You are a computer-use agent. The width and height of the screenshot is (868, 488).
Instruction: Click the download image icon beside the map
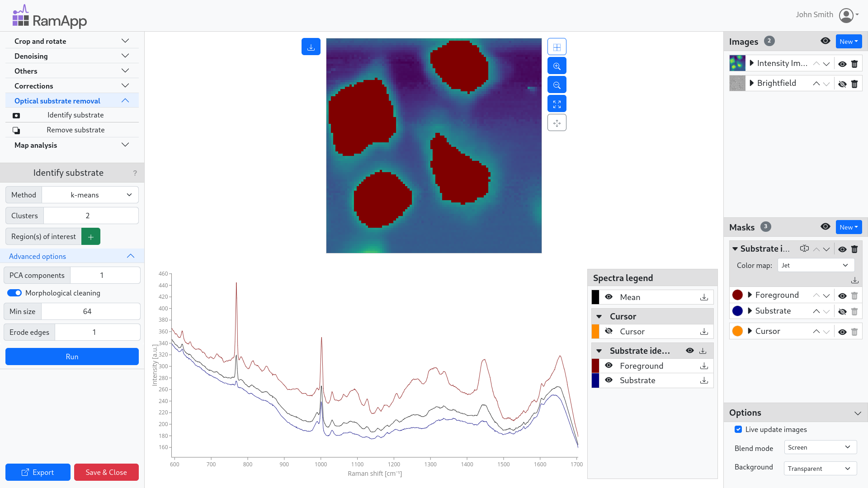tap(311, 47)
